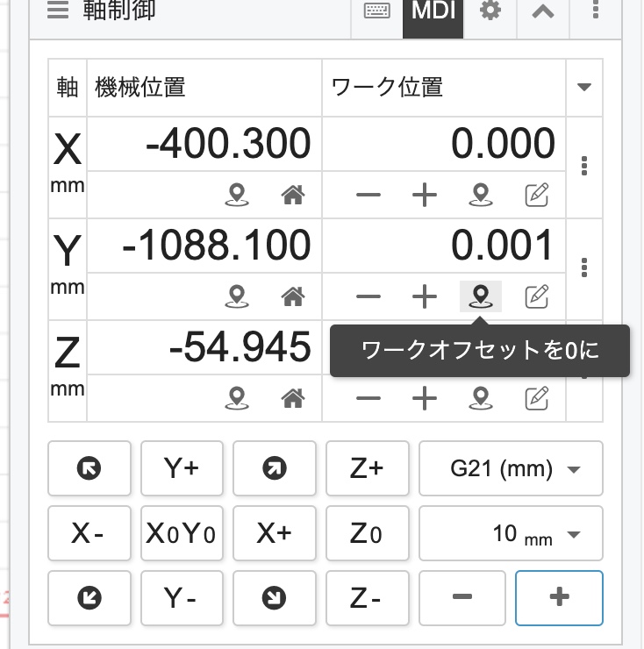Expand the position table header dropdown arrow

coord(584,87)
